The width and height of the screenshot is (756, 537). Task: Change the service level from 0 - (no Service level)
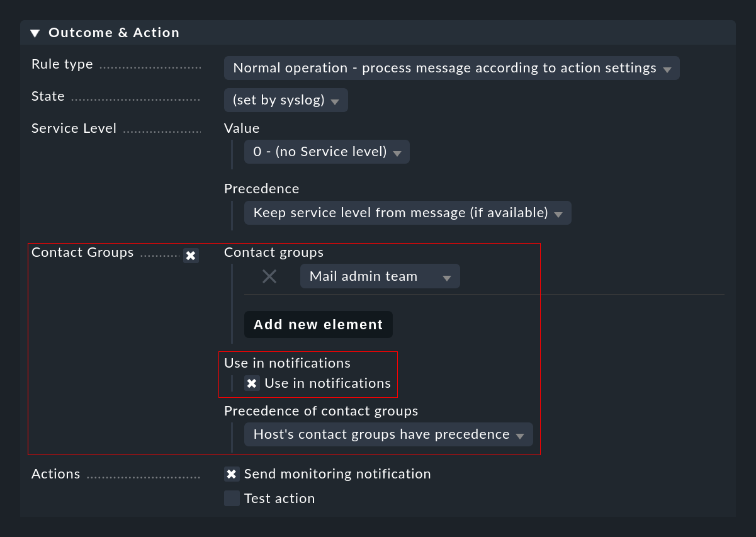coord(326,152)
